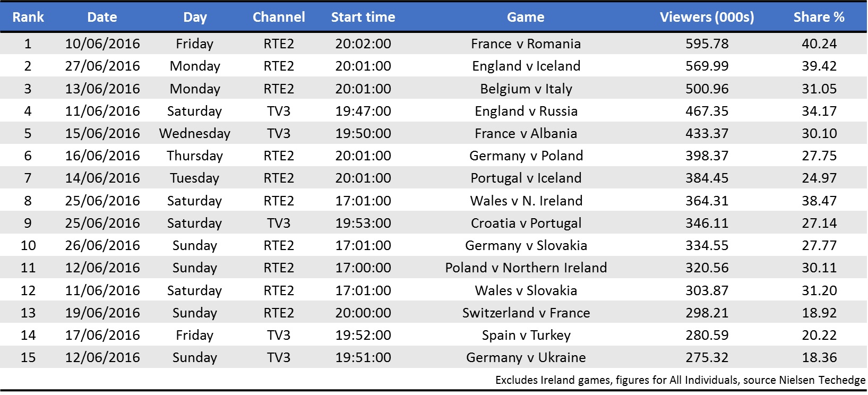
Task: Click the France v Romania cell
Action: (x=526, y=44)
